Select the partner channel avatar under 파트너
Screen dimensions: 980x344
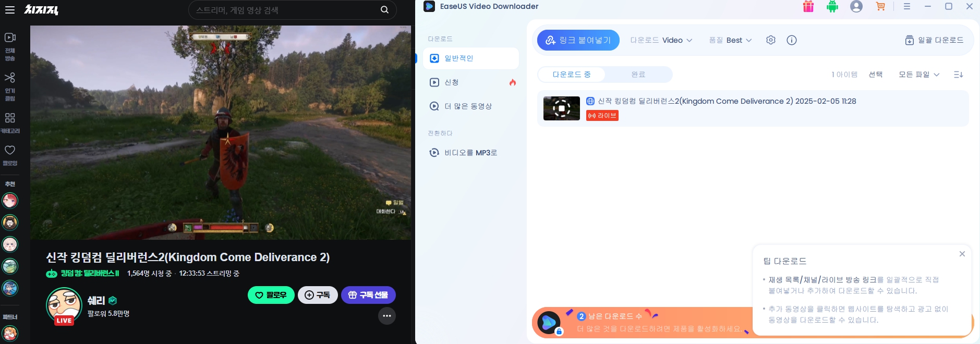pos(10,333)
